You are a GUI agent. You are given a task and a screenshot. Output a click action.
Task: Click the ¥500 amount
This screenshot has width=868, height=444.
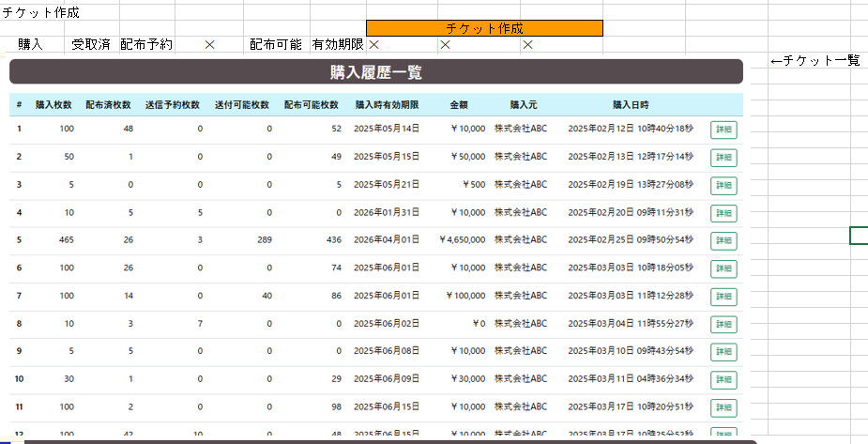(x=474, y=184)
